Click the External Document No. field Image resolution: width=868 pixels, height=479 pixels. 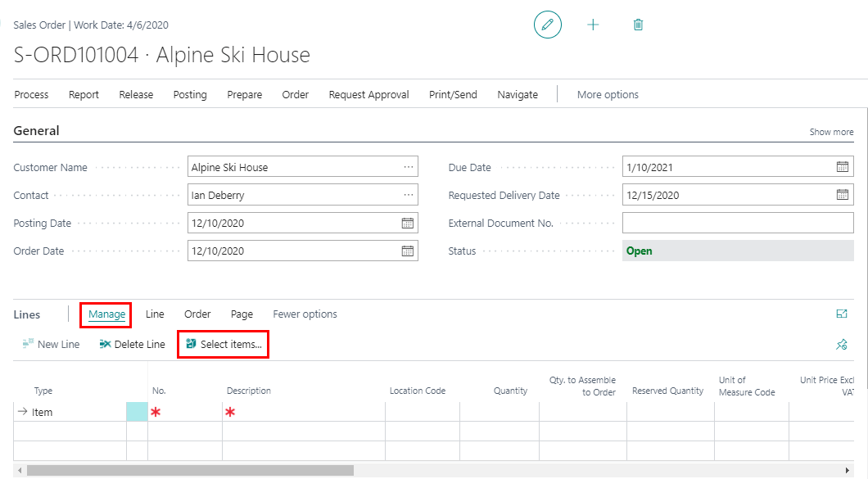738,224
